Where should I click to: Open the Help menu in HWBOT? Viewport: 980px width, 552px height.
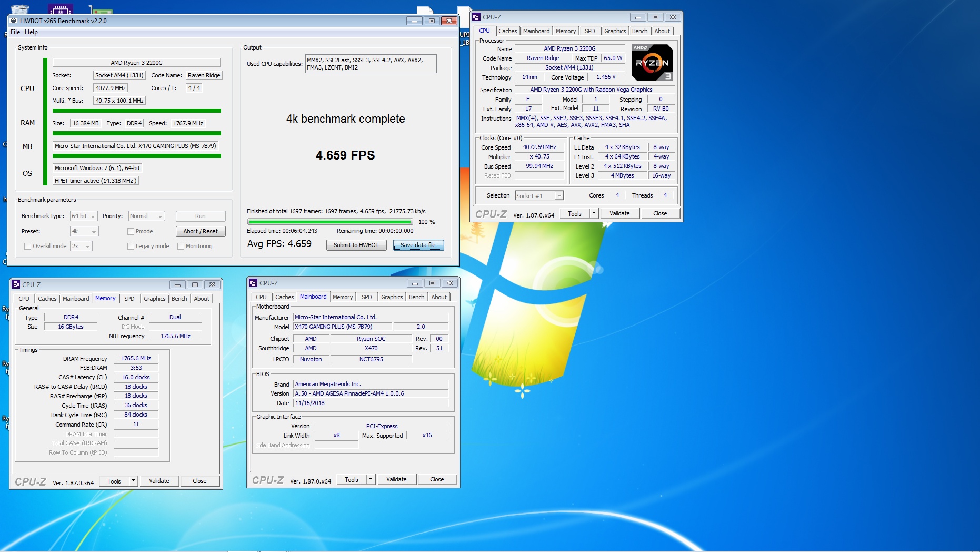pyautogui.click(x=31, y=32)
